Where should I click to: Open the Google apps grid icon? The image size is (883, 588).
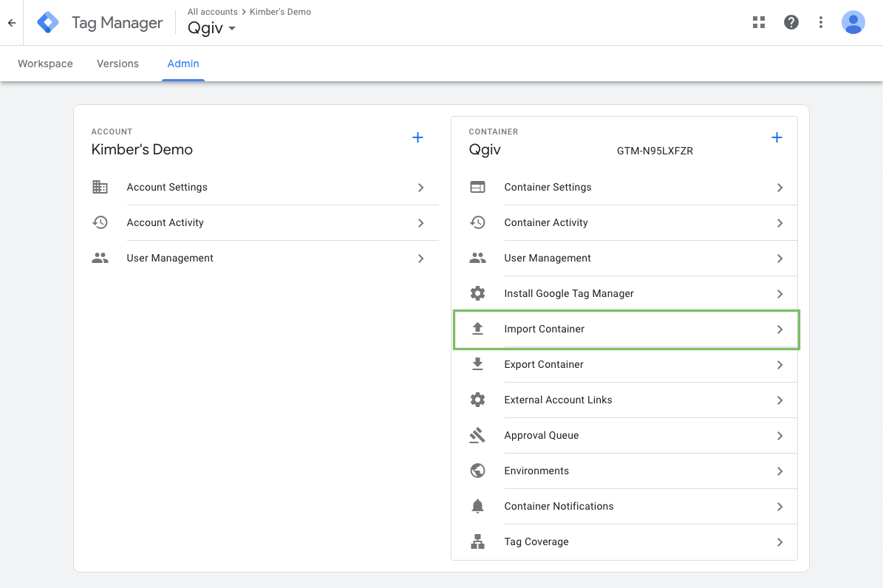tap(759, 22)
